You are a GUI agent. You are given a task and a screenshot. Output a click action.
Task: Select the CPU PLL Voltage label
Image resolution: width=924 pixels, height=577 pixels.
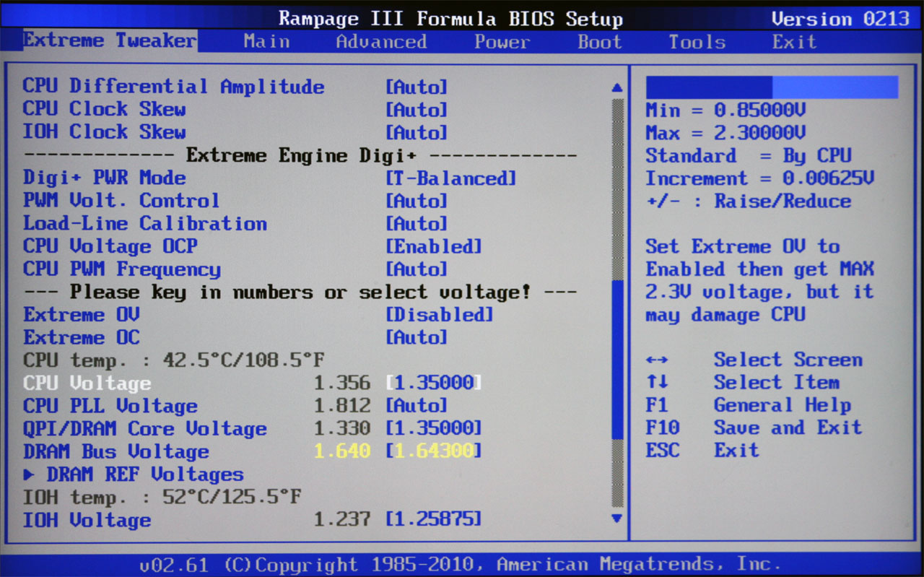(110, 406)
